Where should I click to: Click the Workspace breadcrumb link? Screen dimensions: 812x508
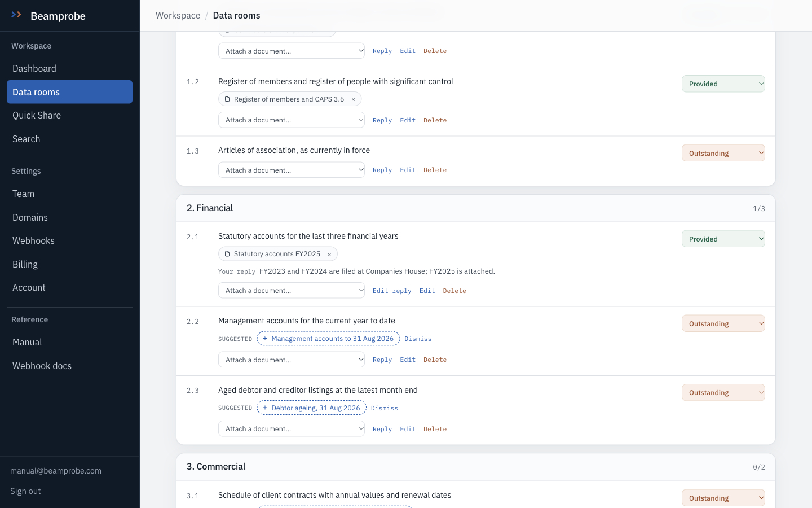(178, 15)
